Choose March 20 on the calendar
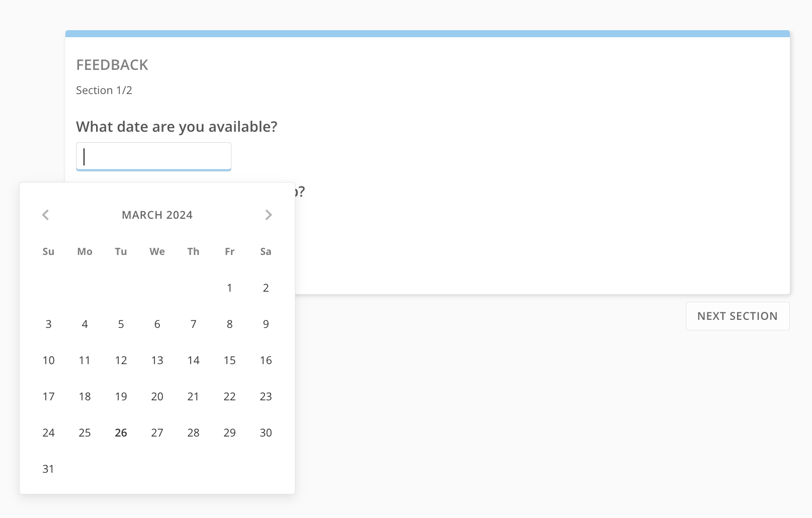Image resolution: width=812 pixels, height=518 pixels. 157,396
